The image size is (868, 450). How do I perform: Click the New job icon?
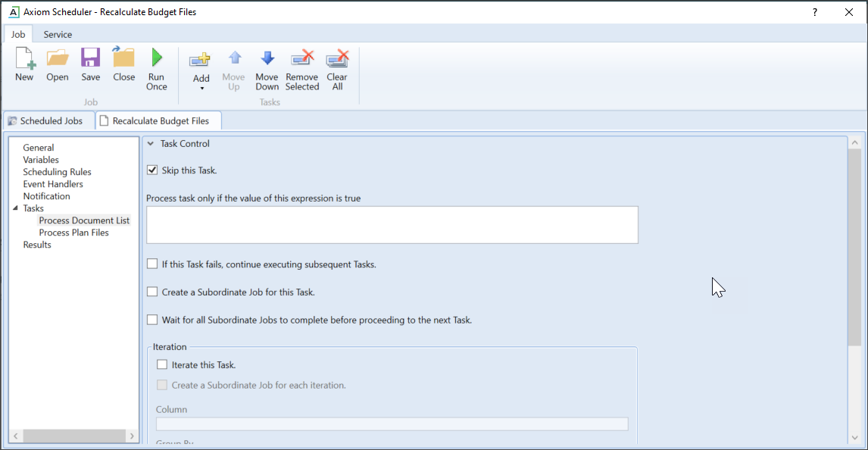tap(24, 59)
